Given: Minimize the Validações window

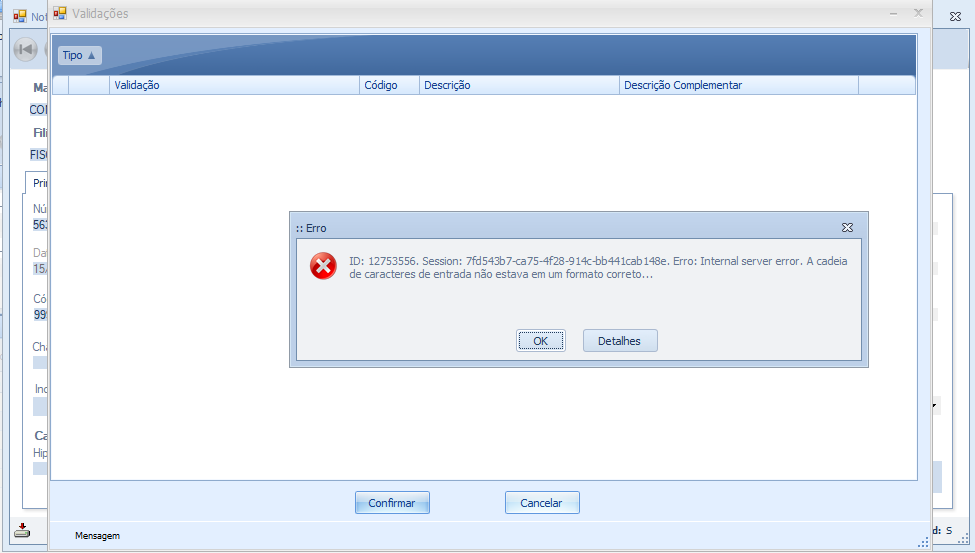Looking at the screenshot, I should 893,13.
